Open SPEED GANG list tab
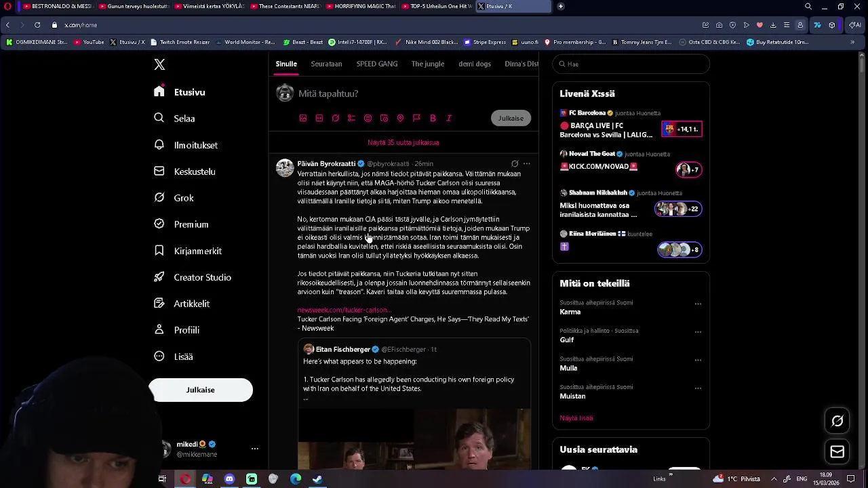Screen dimensions: 868x488 377,64
